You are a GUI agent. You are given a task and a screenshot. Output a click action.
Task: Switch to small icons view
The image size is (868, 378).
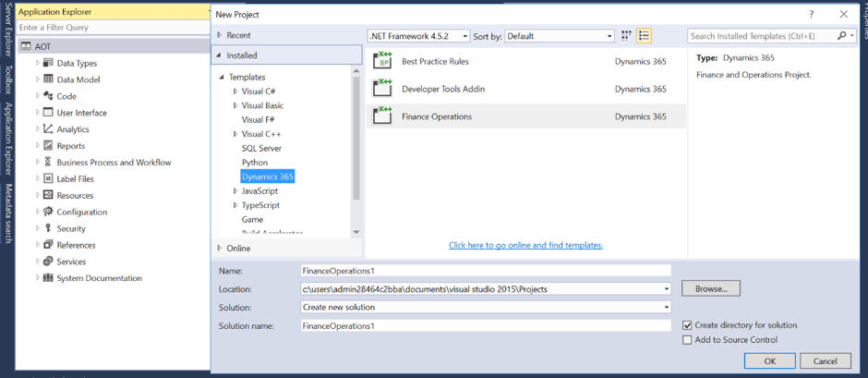pyautogui.click(x=626, y=36)
